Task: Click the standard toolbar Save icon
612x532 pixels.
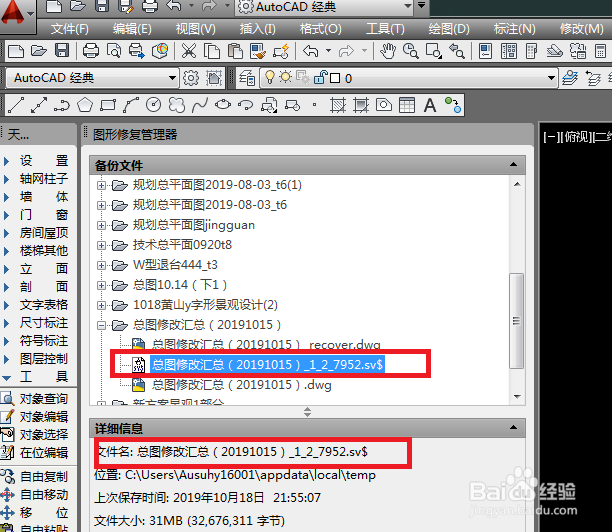Action: coord(62,51)
